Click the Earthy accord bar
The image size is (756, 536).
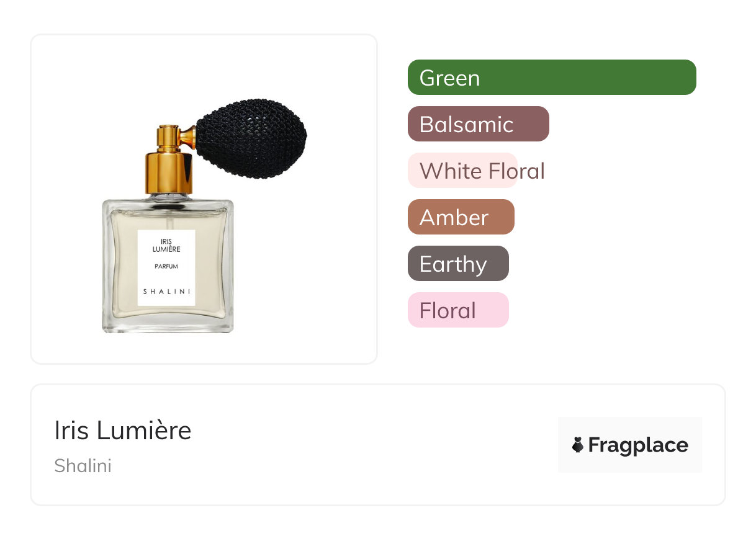pyautogui.click(x=458, y=264)
